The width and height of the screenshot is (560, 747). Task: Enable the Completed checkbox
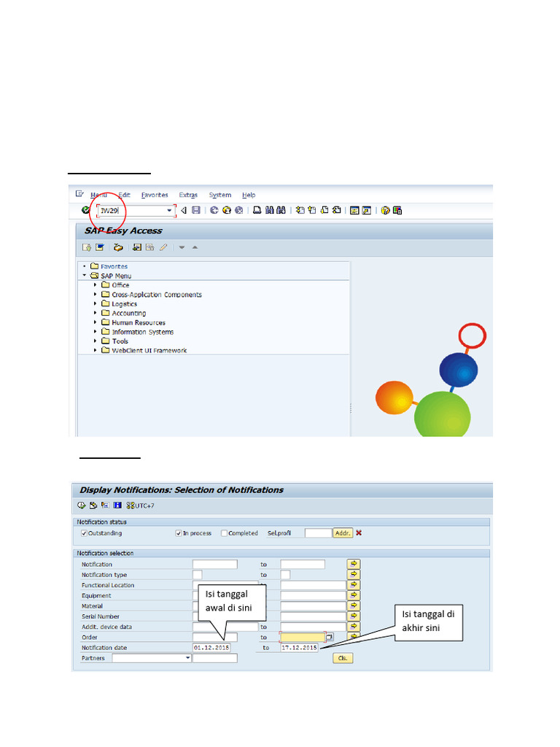coord(224,533)
